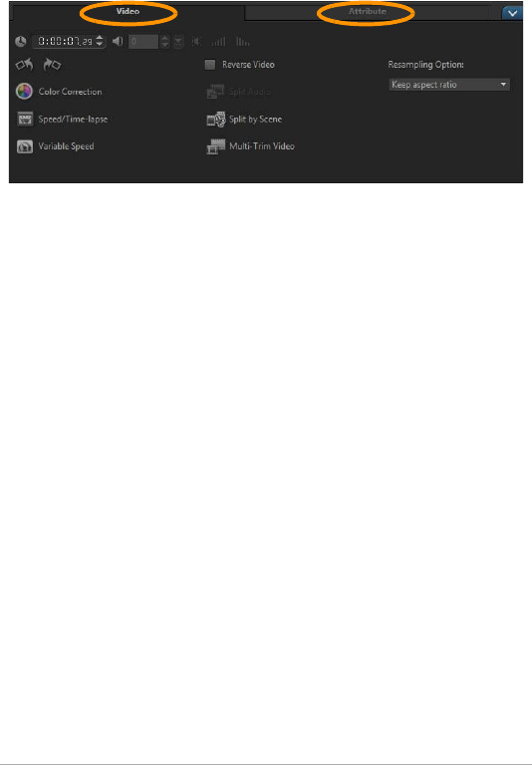Open Color Correction color wheel icon

click(24, 92)
